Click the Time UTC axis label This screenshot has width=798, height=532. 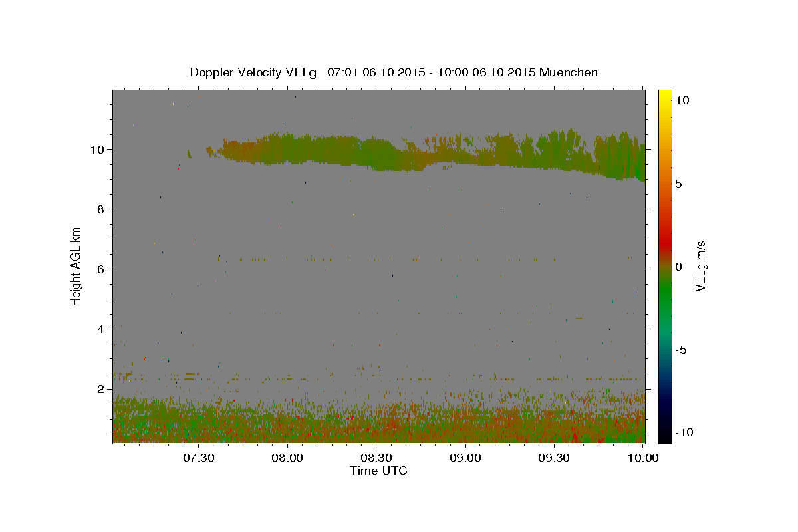[378, 471]
